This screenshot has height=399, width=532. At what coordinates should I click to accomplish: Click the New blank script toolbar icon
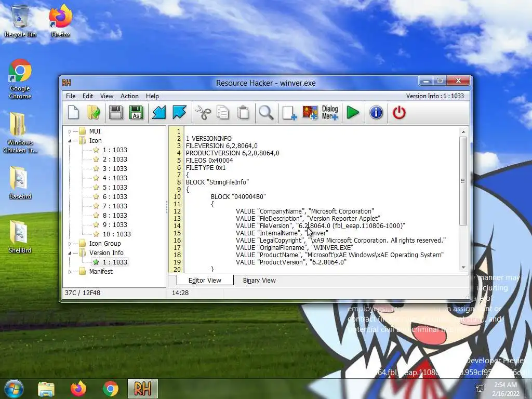(73, 113)
